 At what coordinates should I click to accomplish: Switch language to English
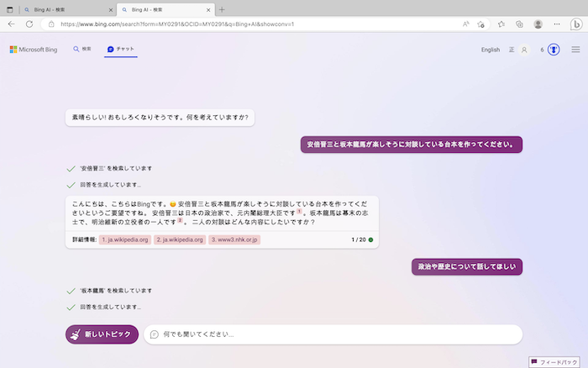point(490,50)
